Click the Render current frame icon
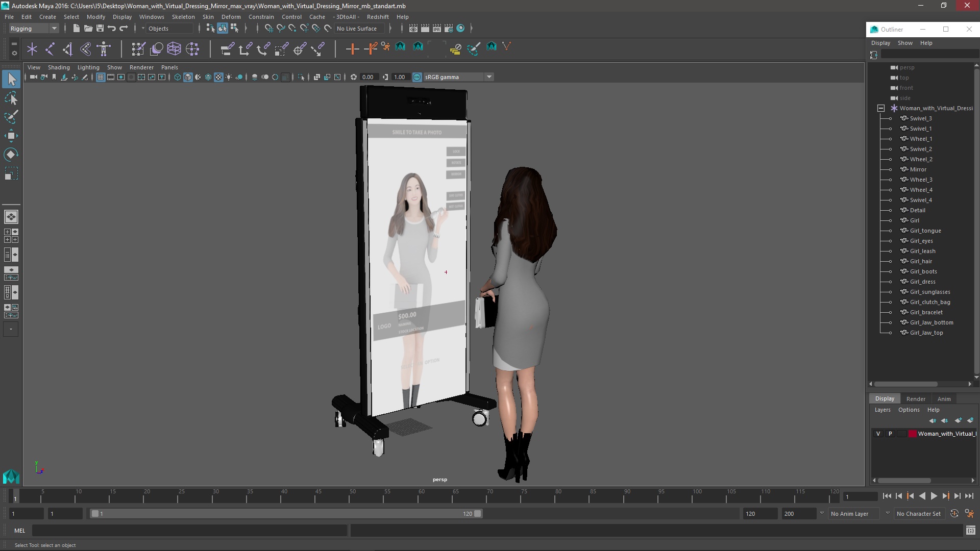Screen dimensions: 980x551 pyautogui.click(x=425, y=29)
